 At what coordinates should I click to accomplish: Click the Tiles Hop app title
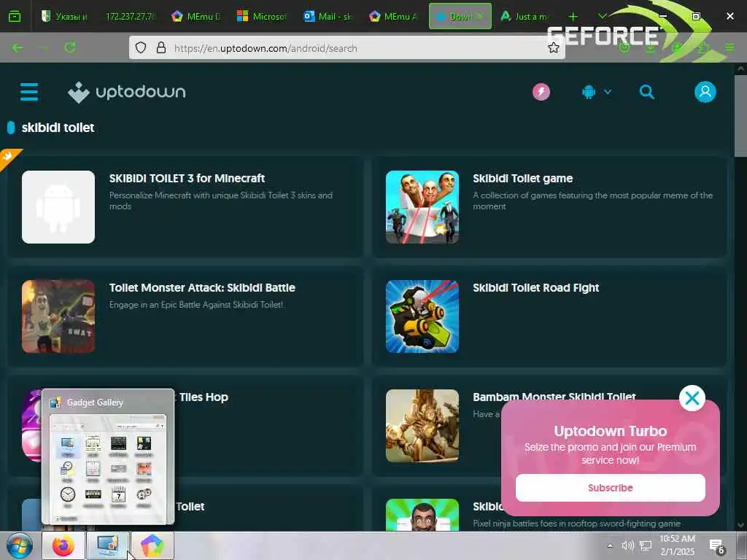pos(204,397)
